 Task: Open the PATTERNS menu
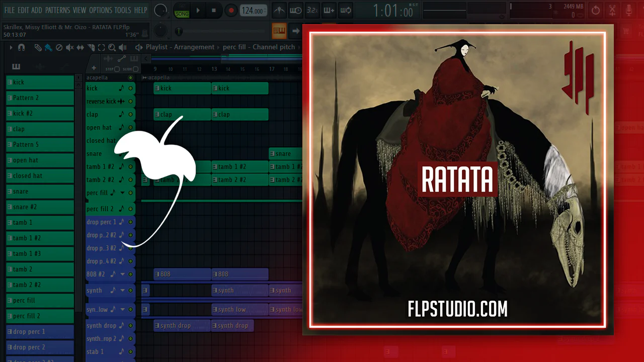(57, 10)
